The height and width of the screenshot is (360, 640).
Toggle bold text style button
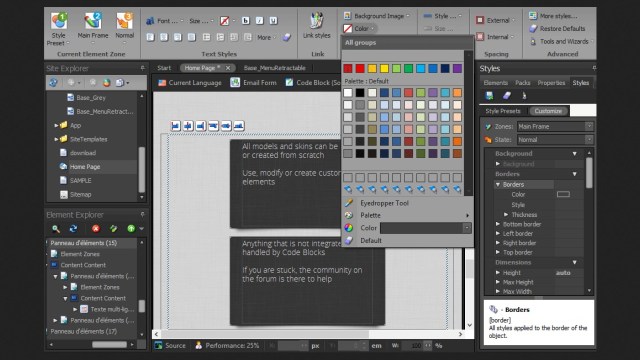(246, 20)
